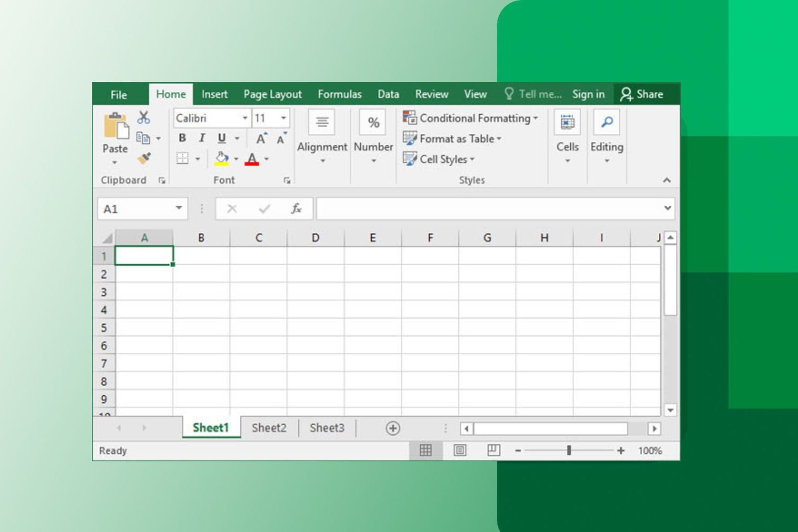Switch to the Sheet2 tab
Image resolution: width=798 pixels, height=532 pixels.
coord(269,428)
